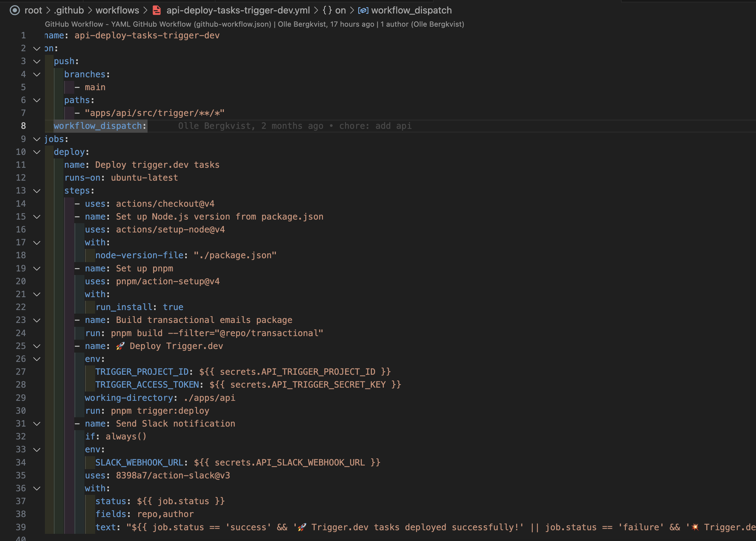The height and width of the screenshot is (541, 756).
Task: Click the "./package.json" node-version-file value
Action: (x=235, y=256)
